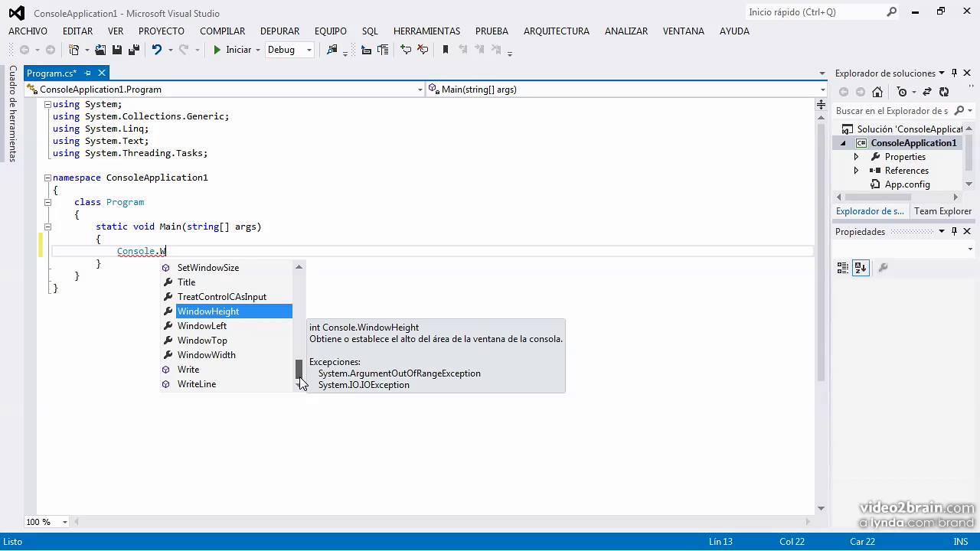Toggle a bookmark with the toolbar bookmark icon
Viewport: 980px width, 551px height.
pos(446,50)
